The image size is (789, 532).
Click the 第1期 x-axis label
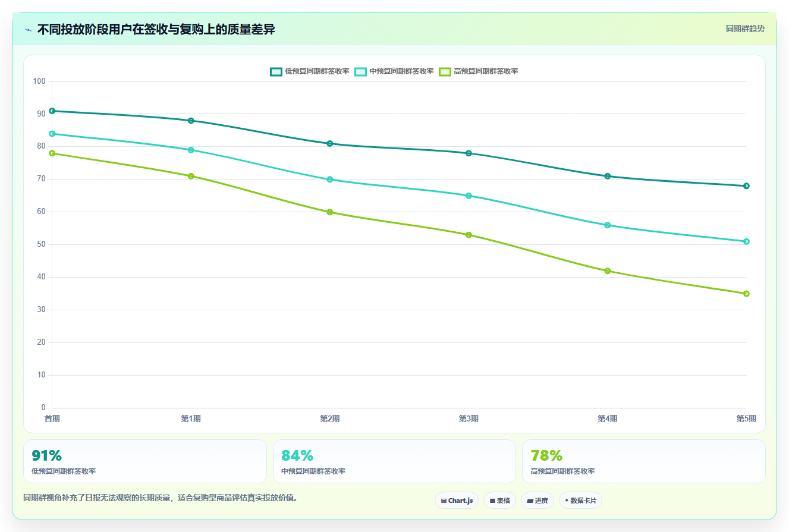(x=191, y=418)
